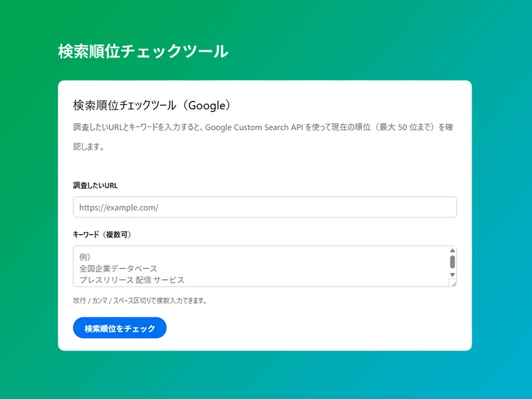Click the 改行/カンマ区切り hint text
This screenshot has height=399, width=532.
tap(141, 299)
